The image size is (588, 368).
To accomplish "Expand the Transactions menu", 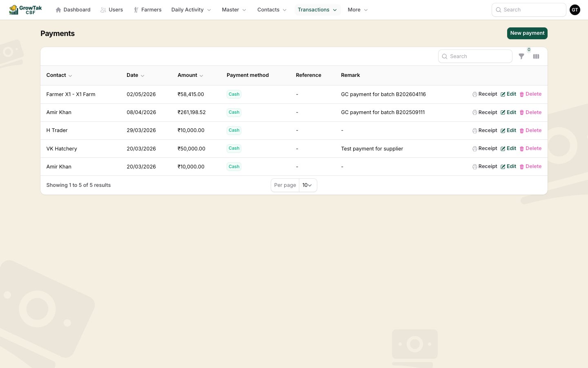I will click(x=317, y=10).
